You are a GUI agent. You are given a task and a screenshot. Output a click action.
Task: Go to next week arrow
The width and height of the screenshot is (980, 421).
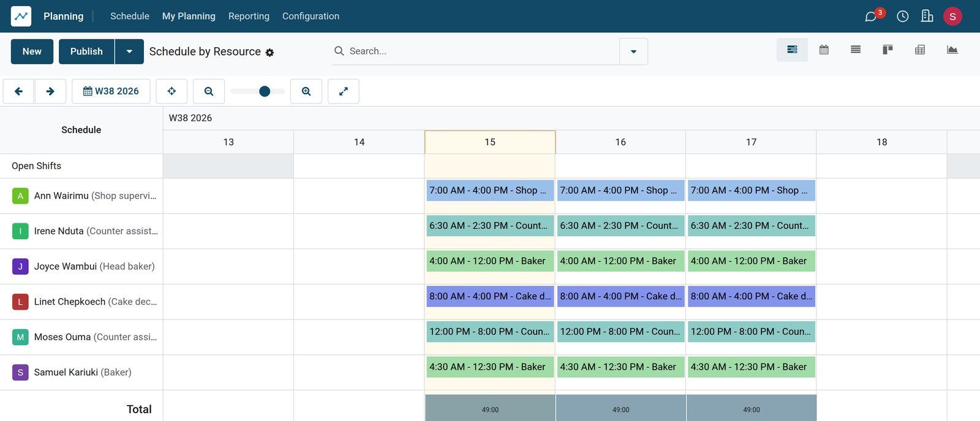point(50,91)
